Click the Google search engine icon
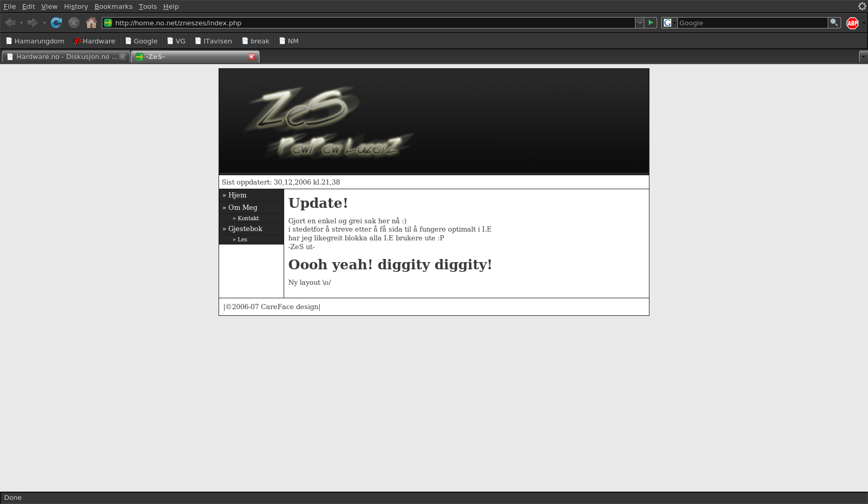Image resolution: width=868 pixels, height=504 pixels. [668, 23]
